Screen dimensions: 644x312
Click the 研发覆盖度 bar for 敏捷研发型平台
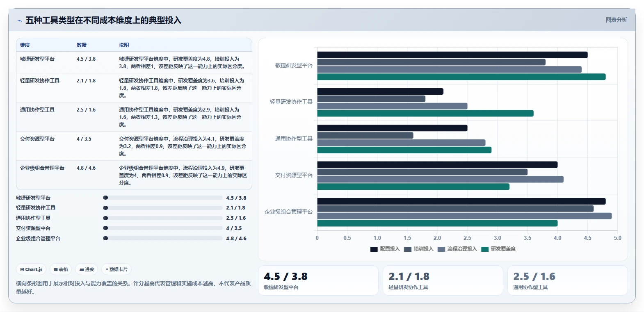pos(461,77)
